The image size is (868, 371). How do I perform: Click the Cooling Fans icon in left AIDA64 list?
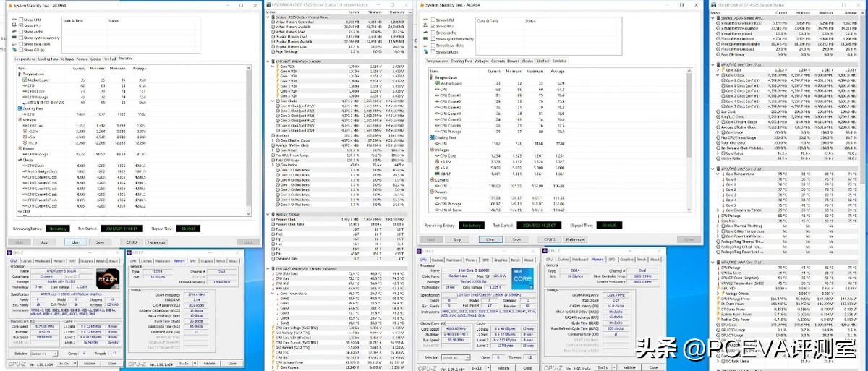point(20,109)
